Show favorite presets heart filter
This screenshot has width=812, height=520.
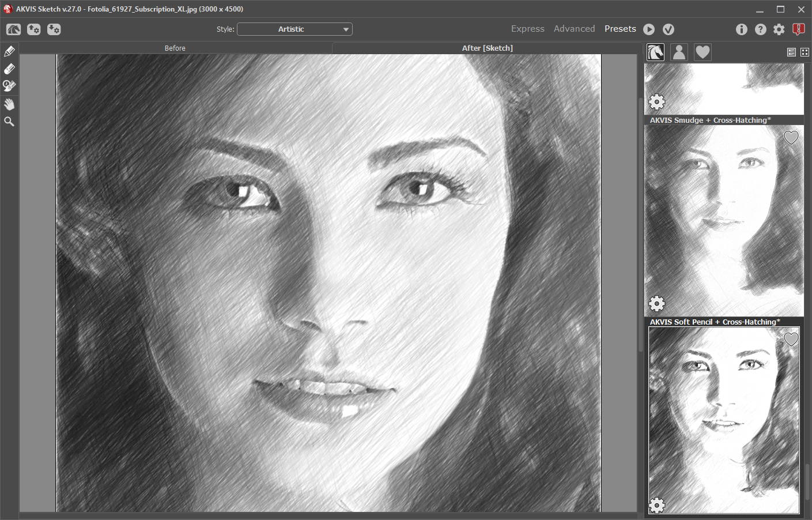[702, 52]
